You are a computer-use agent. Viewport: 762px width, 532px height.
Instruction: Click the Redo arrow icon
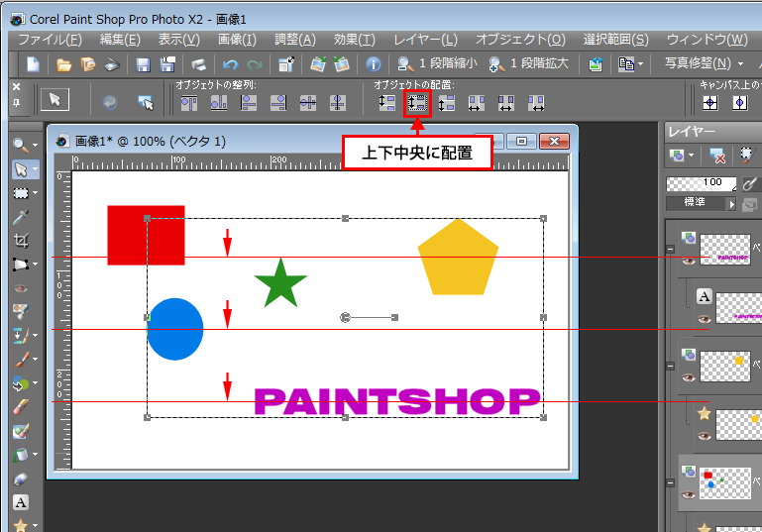point(254,64)
